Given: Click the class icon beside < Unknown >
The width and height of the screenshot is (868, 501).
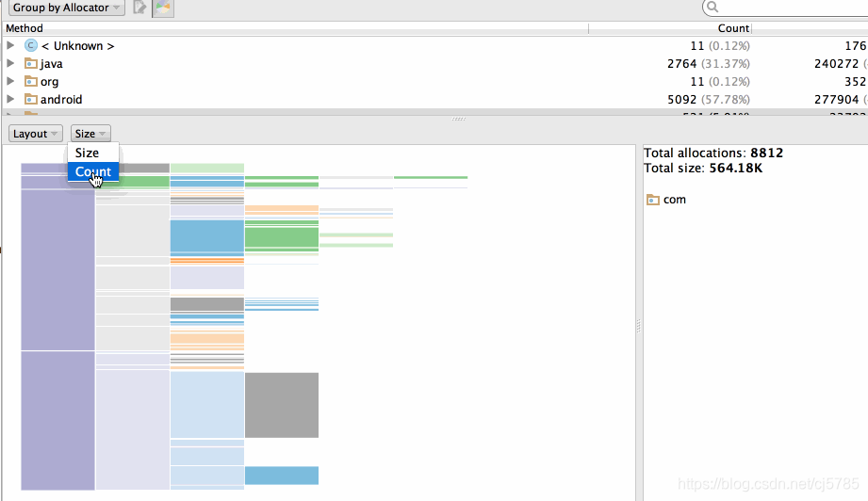Looking at the screenshot, I should coord(31,45).
